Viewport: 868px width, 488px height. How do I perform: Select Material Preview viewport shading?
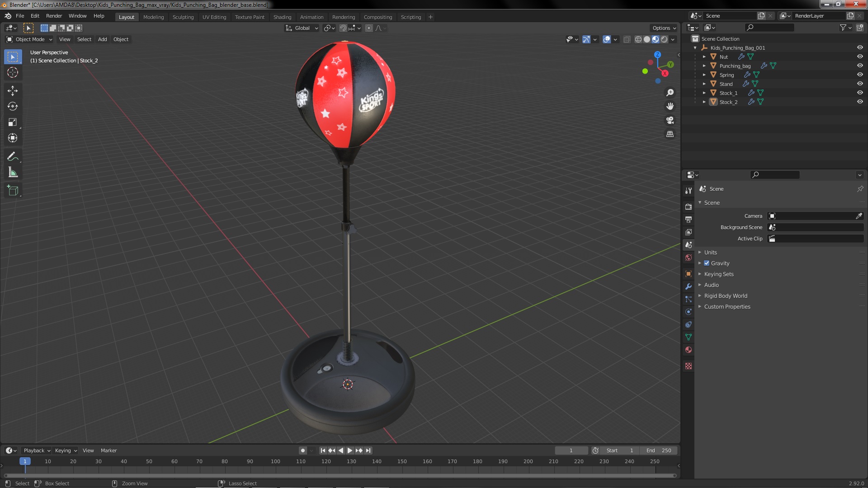coord(656,39)
